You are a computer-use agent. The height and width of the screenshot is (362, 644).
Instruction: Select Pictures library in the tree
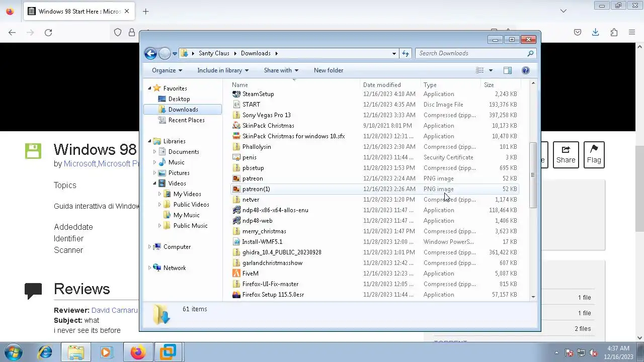(179, 173)
